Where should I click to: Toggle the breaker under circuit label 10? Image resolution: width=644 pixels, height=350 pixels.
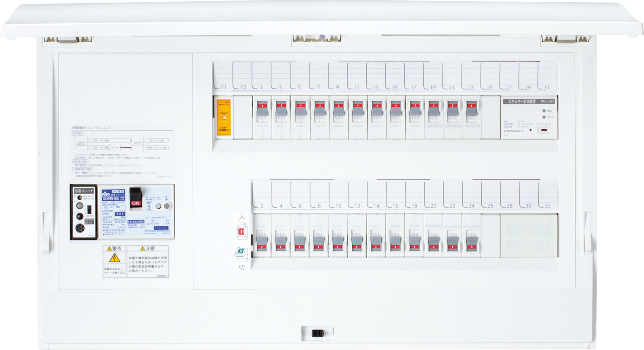[337, 244]
